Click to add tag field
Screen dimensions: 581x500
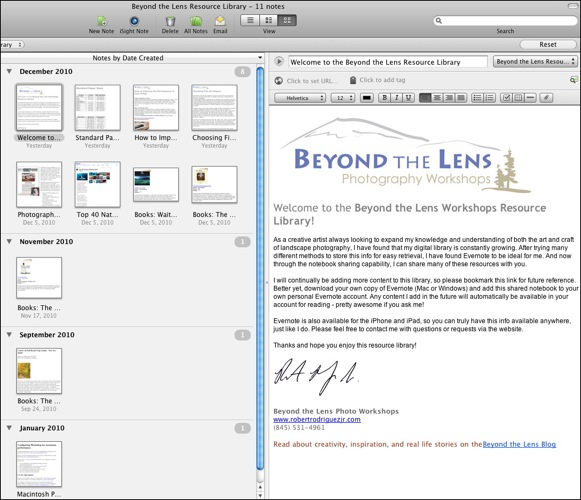382,80
